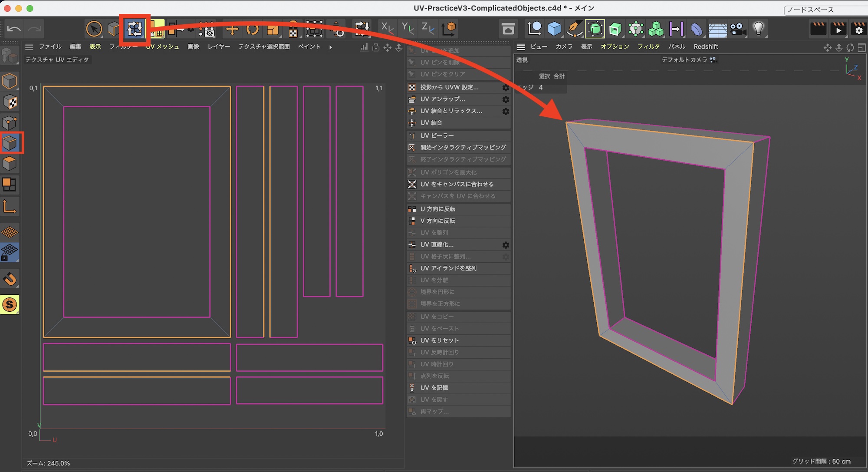The width and height of the screenshot is (868, 472).
Task: Open the UV メッシュ menu
Action: coord(163,46)
